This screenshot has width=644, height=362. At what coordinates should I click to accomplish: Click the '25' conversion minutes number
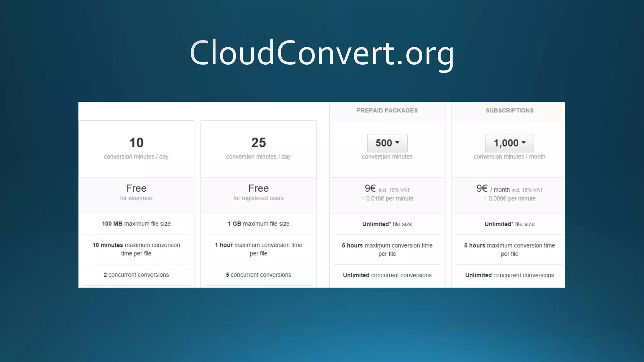pyautogui.click(x=258, y=143)
